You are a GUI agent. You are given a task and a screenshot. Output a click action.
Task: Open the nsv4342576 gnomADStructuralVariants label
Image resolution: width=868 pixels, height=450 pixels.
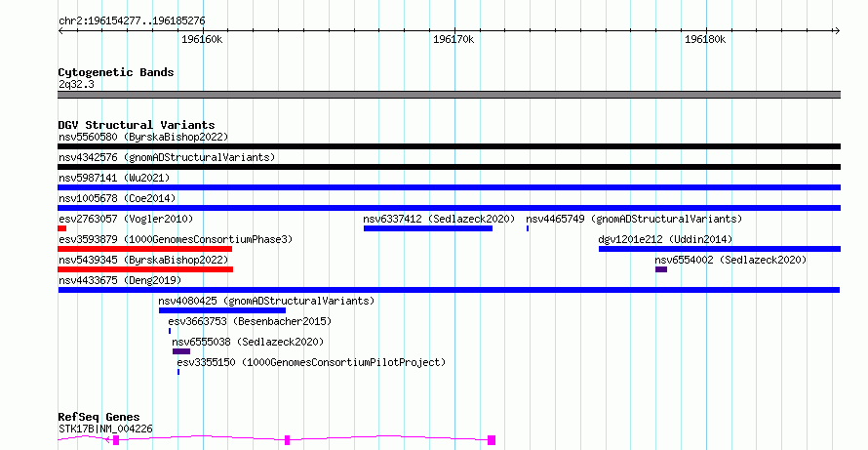point(167,157)
